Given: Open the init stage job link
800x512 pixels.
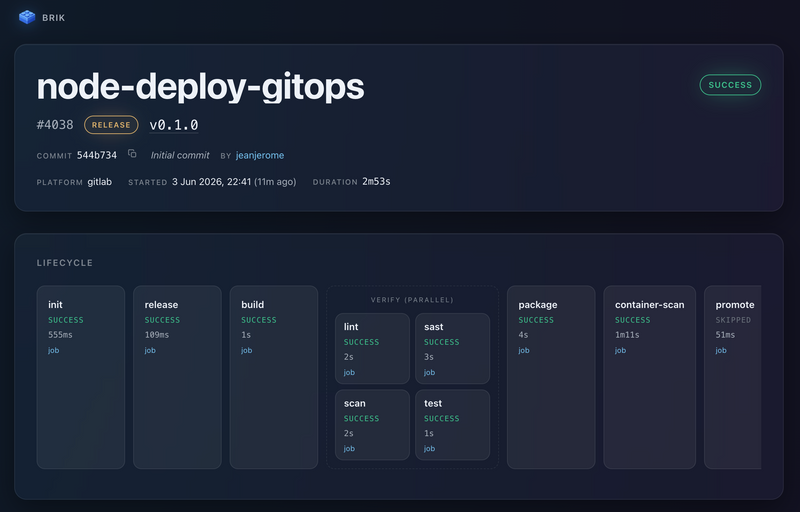Looking at the screenshot, I should click(x=54, y=350).
